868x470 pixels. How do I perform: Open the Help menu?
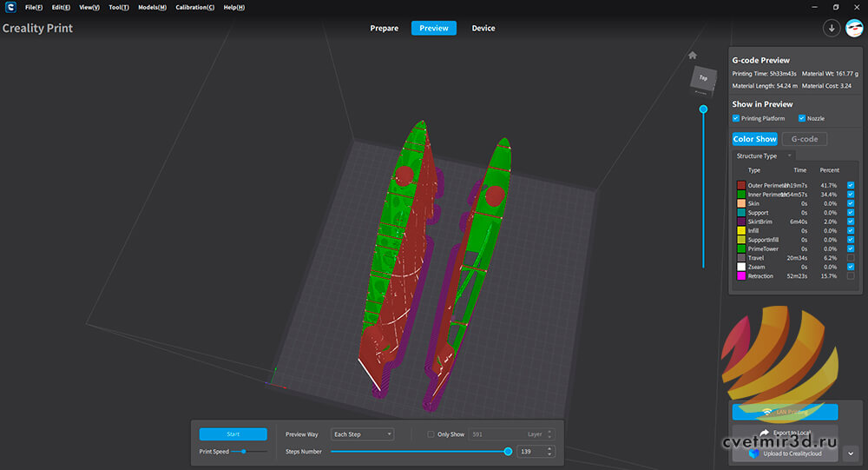click(234, 7)
